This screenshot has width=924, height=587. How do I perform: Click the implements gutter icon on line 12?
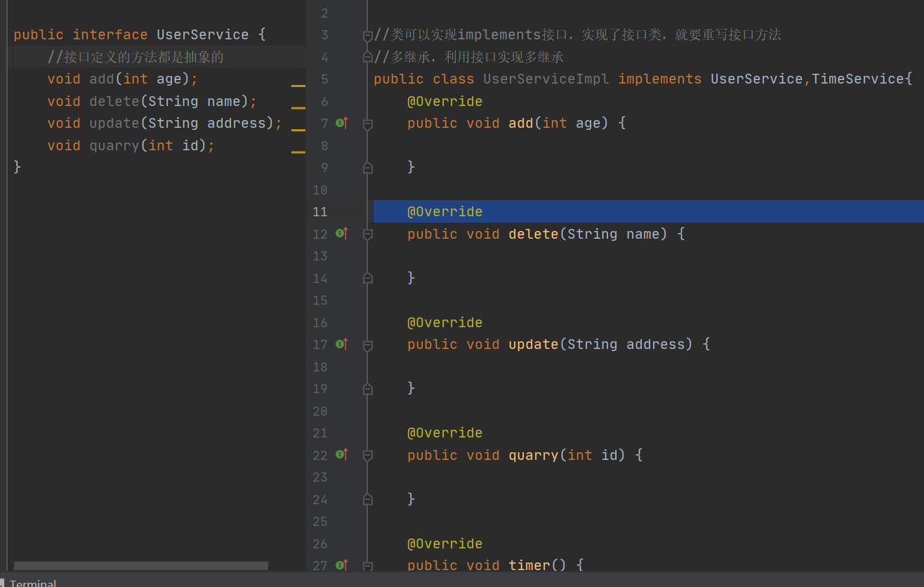(x=342, y=233)
